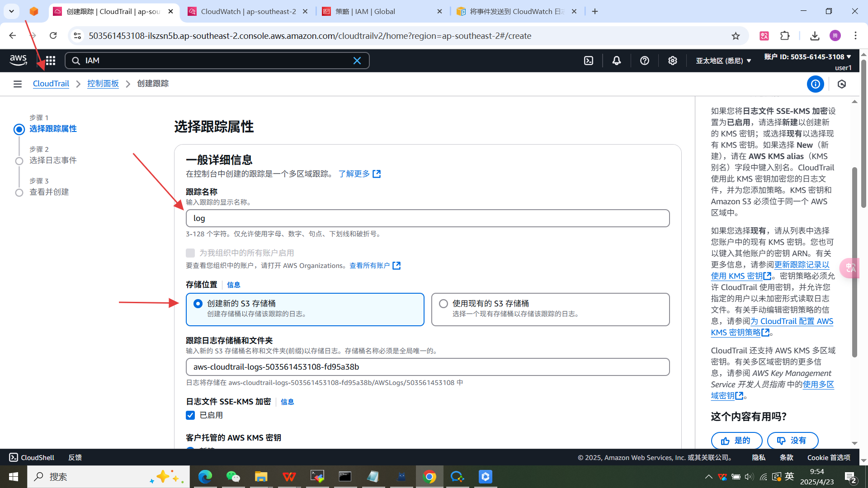868x488 pixels.
Task: Open the AWS services grid menu
Action: pos(51,61)
